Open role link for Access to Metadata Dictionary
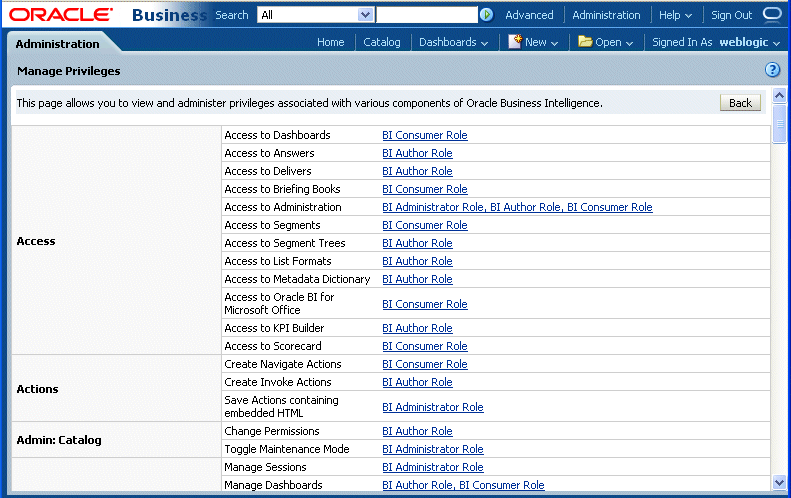The height and width of the screenshot is (498, 791). (417, 279)
